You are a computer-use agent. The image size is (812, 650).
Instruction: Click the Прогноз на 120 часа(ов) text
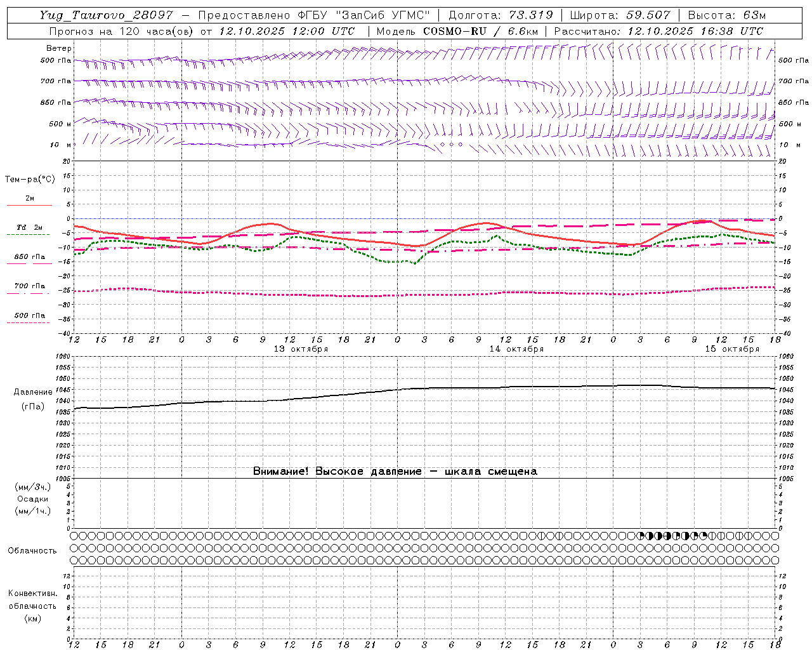point(123,31)
